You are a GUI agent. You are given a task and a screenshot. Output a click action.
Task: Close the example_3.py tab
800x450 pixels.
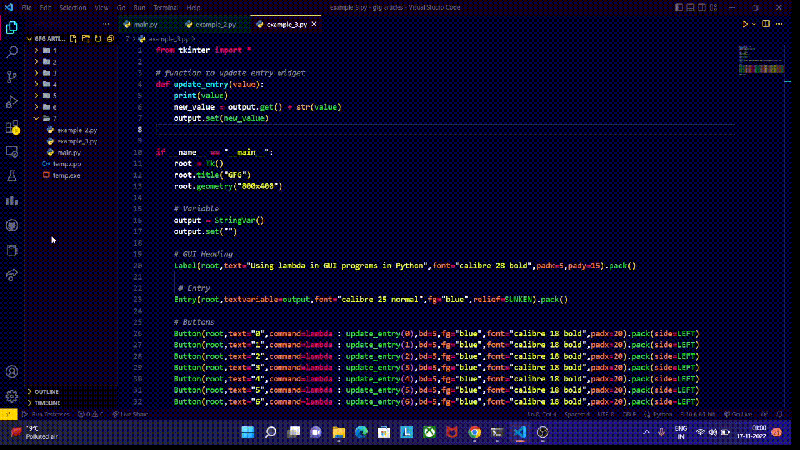pyautogui.click(x=314, y=24)
